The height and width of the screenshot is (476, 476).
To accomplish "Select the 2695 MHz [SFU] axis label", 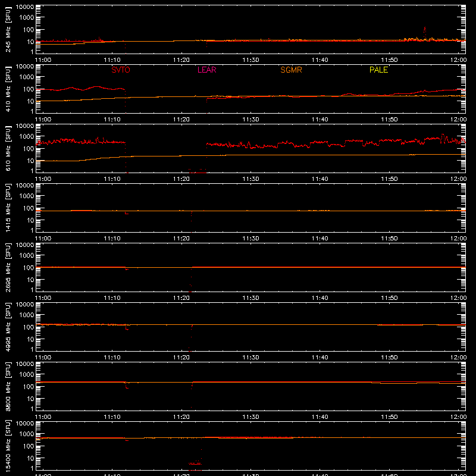I will (8, 267).
